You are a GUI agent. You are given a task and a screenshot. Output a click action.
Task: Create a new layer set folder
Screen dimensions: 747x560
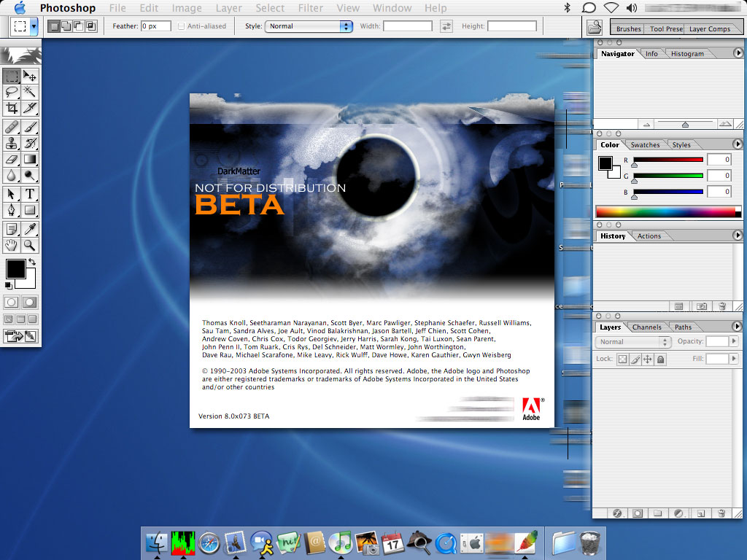(x=658, y=513)
